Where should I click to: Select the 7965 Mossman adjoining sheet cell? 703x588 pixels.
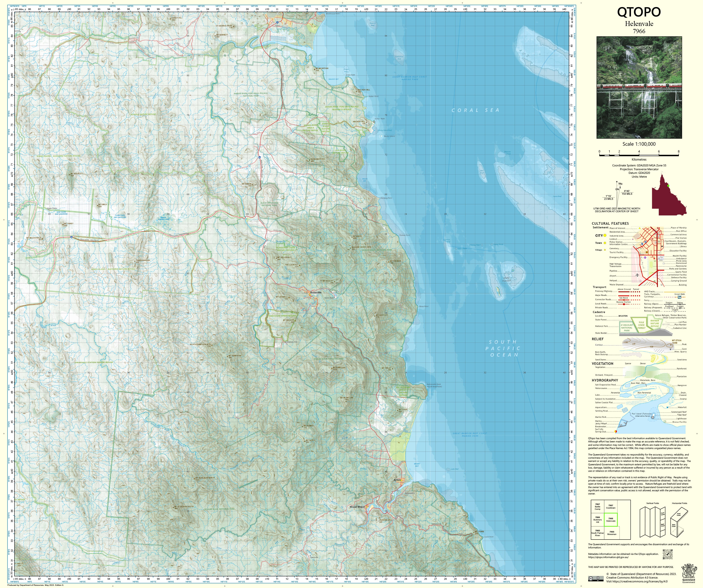pos(612,533)
